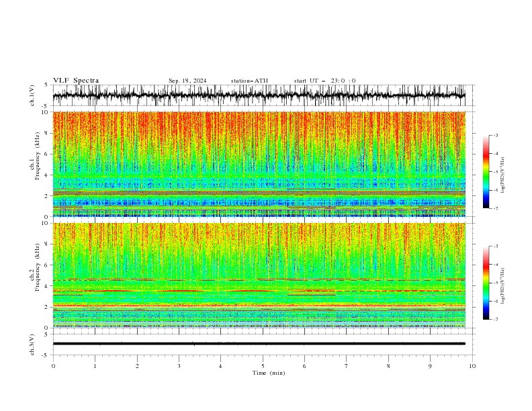Click the upper 'log(PSD)(V²/Hz)' colorbar label
This screenshot has width=532, height=411.
(x=502, y=175)
